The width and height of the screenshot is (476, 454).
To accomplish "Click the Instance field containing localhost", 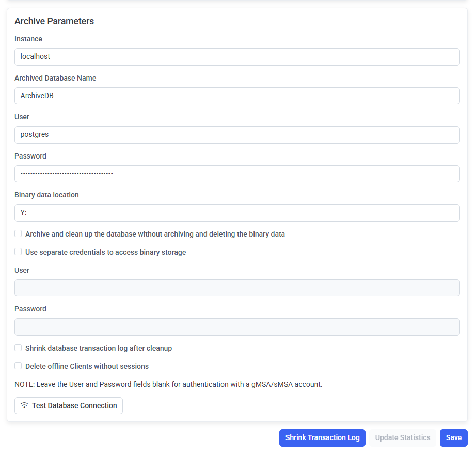I will click(237, 57).
